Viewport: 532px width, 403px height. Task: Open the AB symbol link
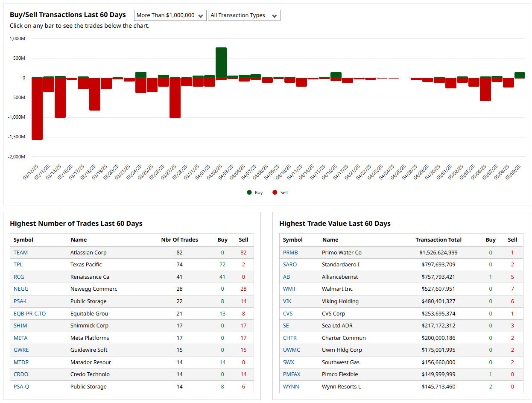[286, 277]
